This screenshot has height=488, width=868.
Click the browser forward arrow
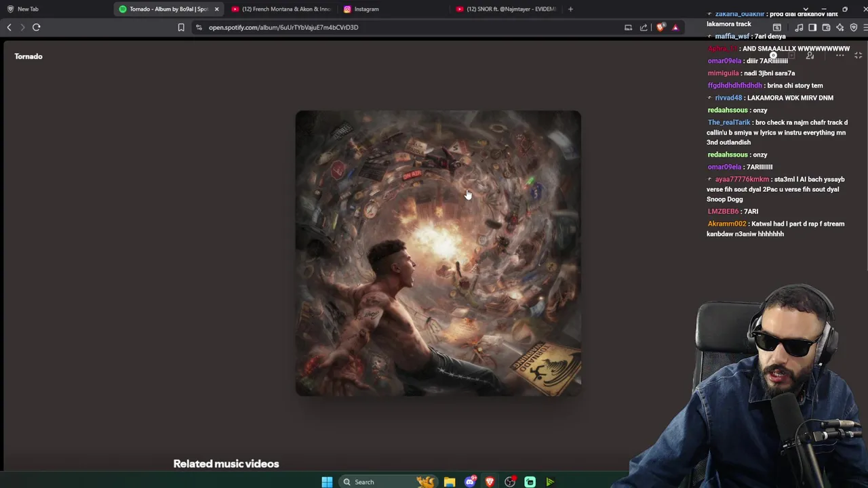22,27
